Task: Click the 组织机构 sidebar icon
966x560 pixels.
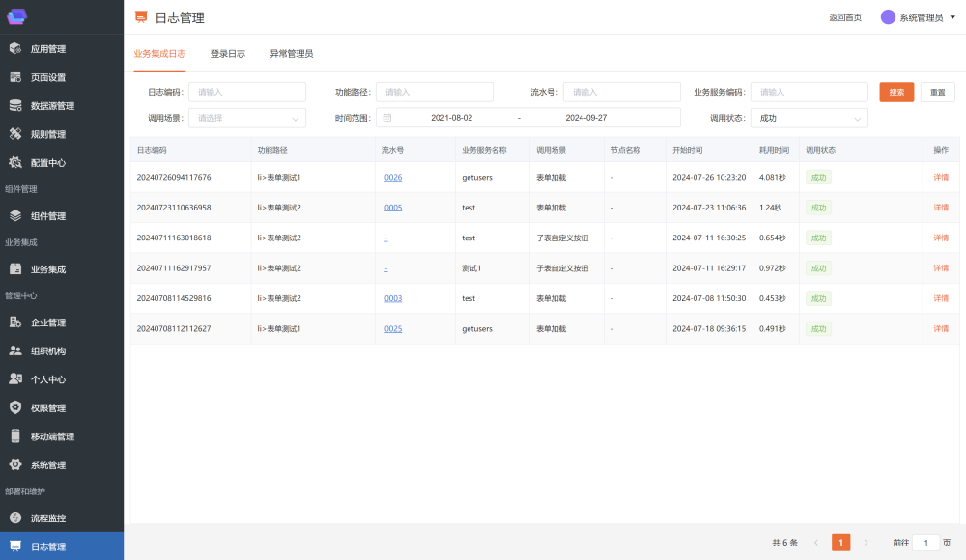Action: 15,351
